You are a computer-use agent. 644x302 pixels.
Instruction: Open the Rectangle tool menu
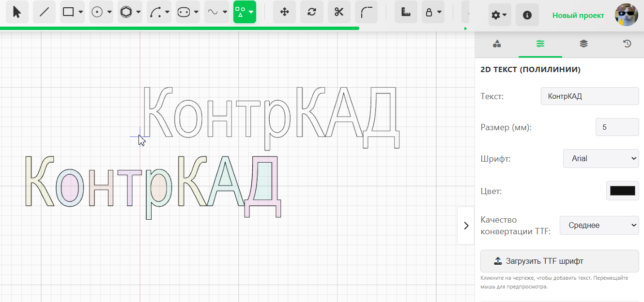point(73,12)
